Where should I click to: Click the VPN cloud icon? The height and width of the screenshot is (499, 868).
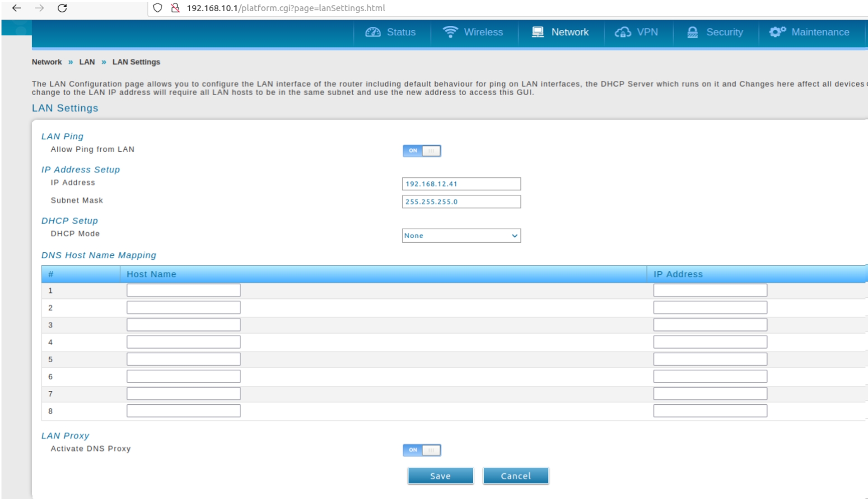click(x=623, y=32)
